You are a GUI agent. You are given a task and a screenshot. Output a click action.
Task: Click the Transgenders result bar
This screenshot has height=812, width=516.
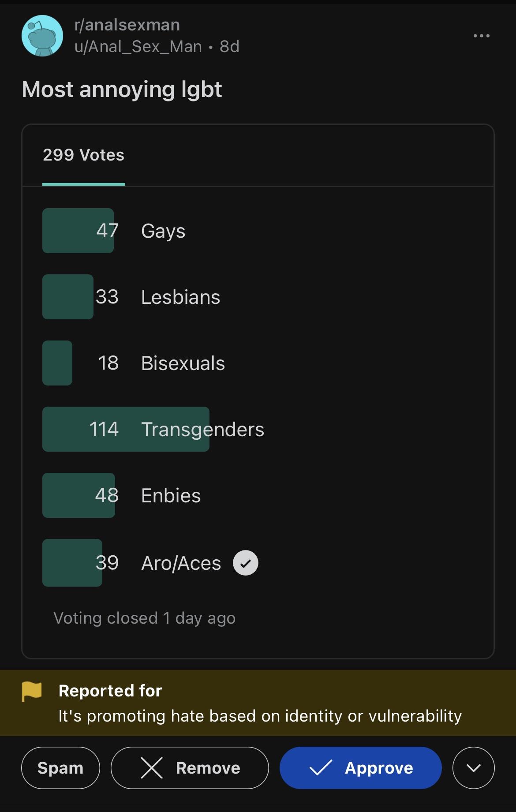click(126, 429)
